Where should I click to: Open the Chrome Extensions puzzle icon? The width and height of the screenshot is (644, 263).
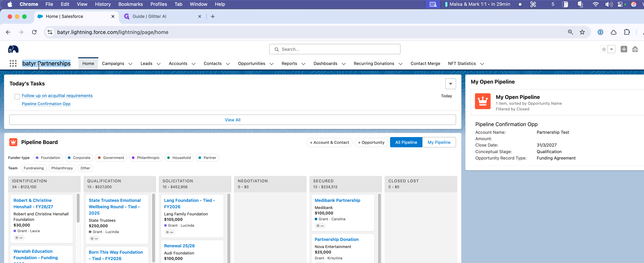coord(627,32)
